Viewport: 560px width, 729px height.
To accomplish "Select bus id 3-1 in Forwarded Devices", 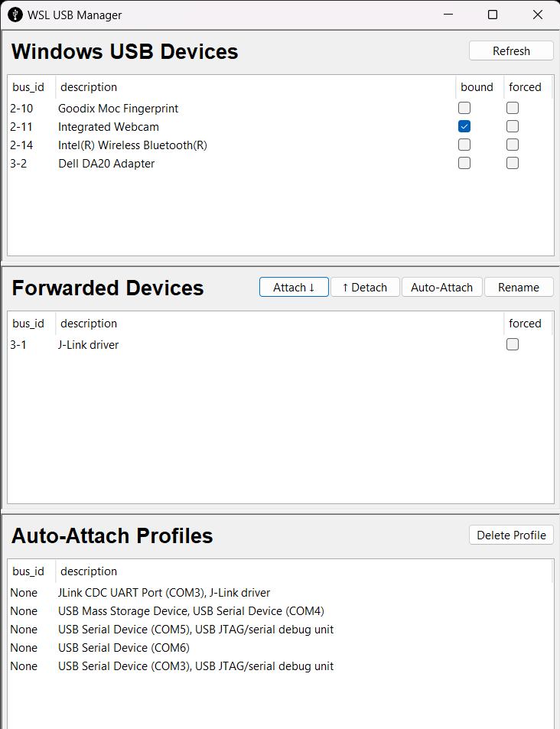I will 18,344.
